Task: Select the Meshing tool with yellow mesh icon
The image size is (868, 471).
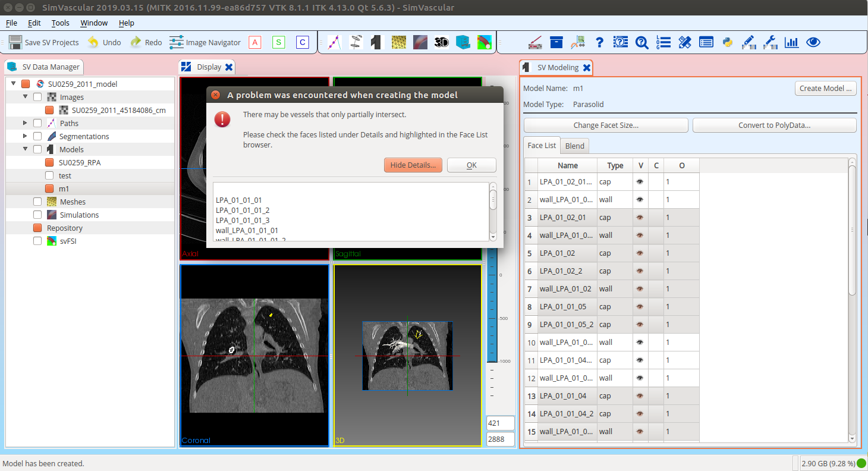Action: (x=399, y=42)
